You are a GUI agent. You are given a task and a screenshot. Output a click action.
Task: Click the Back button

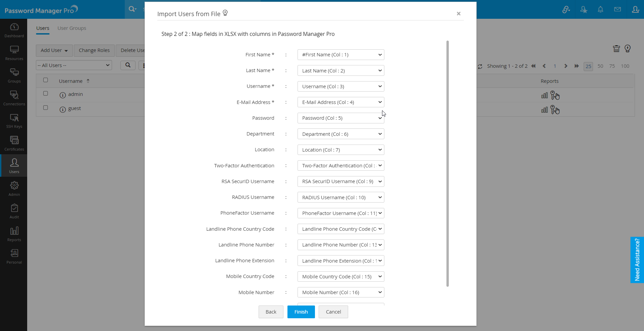pyautogui.click(x=271, y=312)
